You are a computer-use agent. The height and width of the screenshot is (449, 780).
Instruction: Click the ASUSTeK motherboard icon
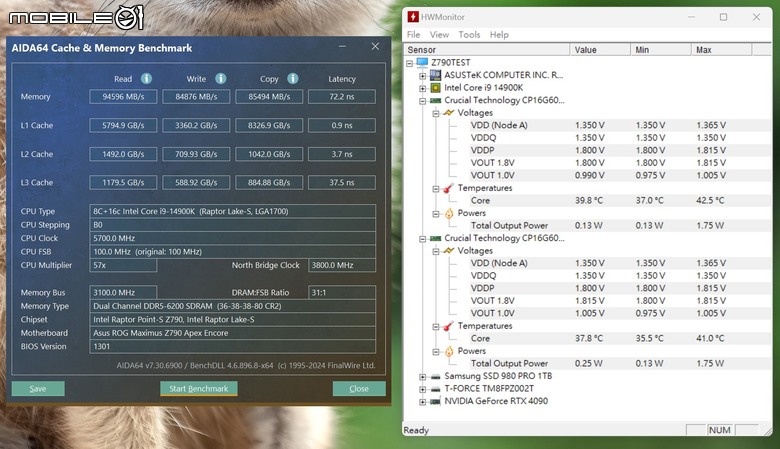tap(435, 75)
